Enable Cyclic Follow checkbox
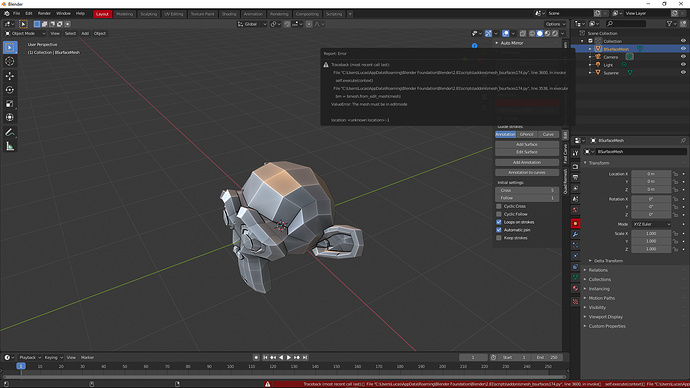The height and width of the screenshot is (388, 690). [x=499, y=214]
